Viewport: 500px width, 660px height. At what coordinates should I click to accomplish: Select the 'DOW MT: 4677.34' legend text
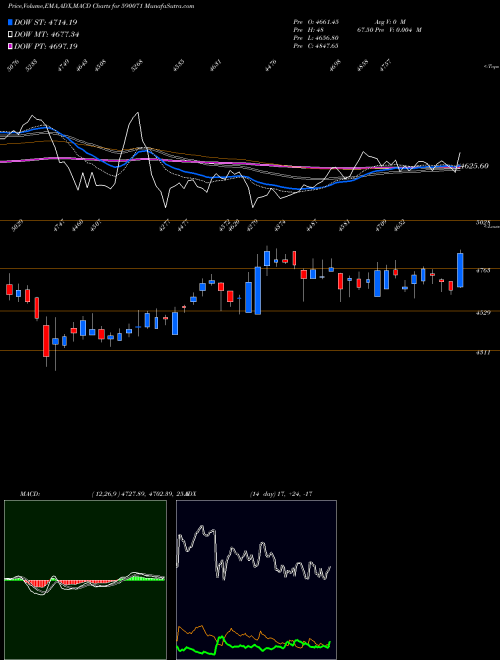47,34
